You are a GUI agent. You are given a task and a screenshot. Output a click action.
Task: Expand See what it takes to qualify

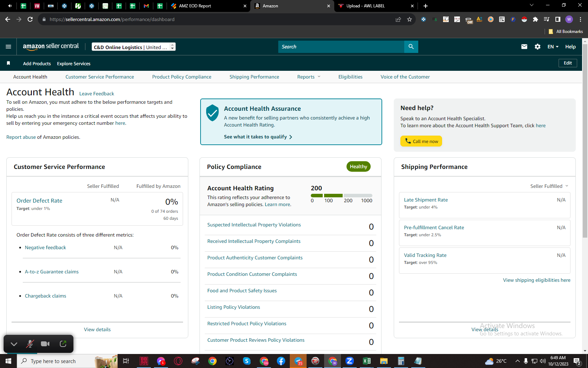point(258,137)
